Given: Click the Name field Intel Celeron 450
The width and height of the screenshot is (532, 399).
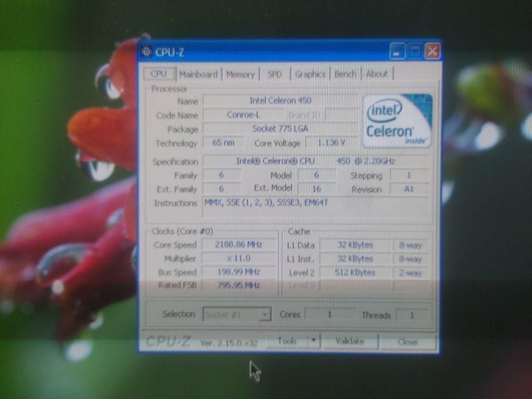Looking at the screenshot, I should (280, 101).
